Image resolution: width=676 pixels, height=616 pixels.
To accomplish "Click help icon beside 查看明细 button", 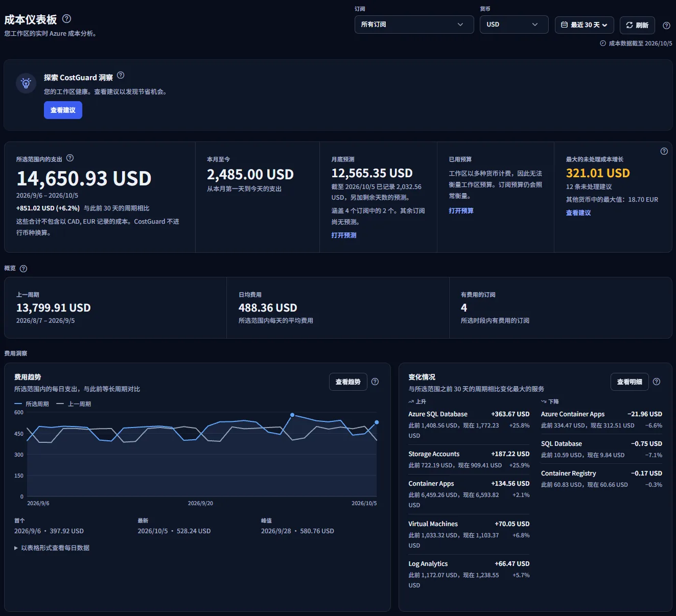I will (657, 382).
